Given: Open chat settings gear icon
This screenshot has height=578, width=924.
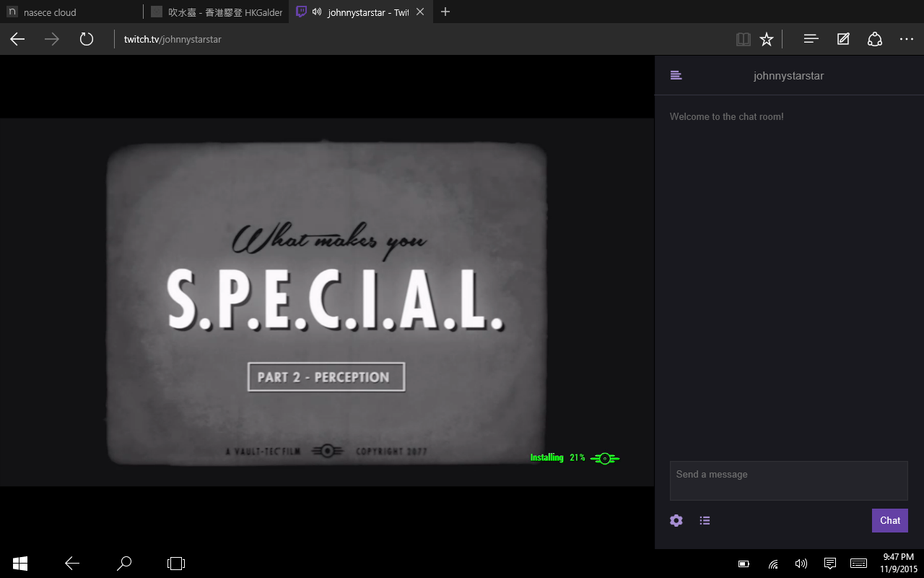Looking at the screenshot, I should click(x=676, y=520).
